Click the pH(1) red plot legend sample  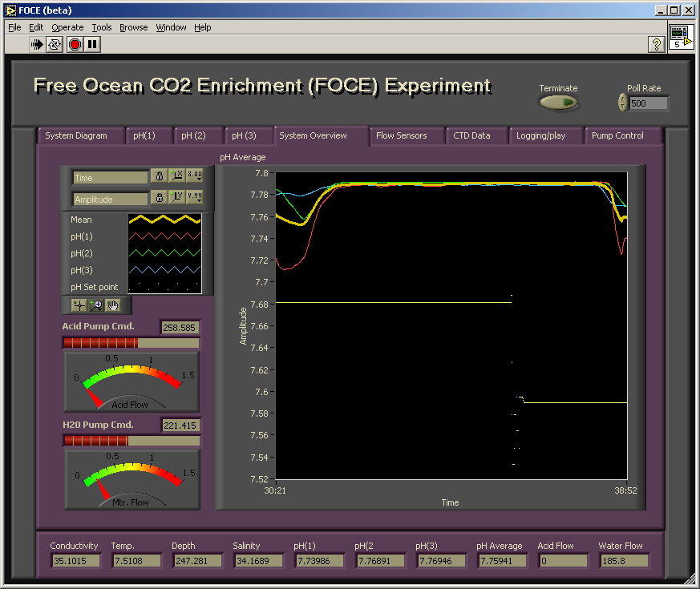coord(164,236)
